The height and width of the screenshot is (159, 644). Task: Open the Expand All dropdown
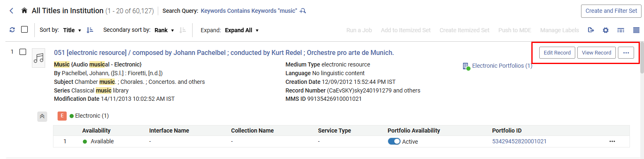point(242,30)
